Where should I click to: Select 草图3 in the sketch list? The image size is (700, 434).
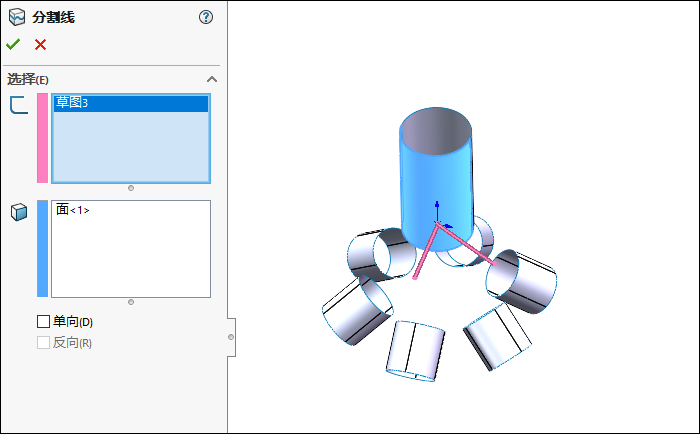pos(131,103)
